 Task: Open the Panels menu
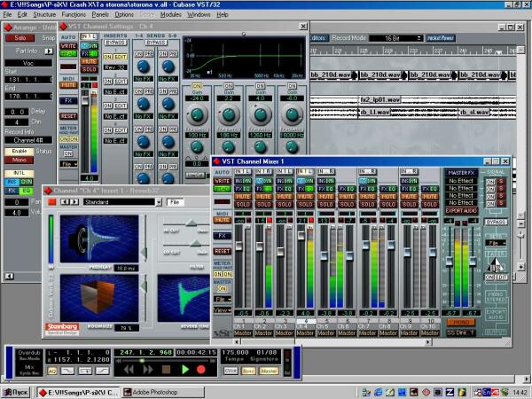(x=100, y=14)
